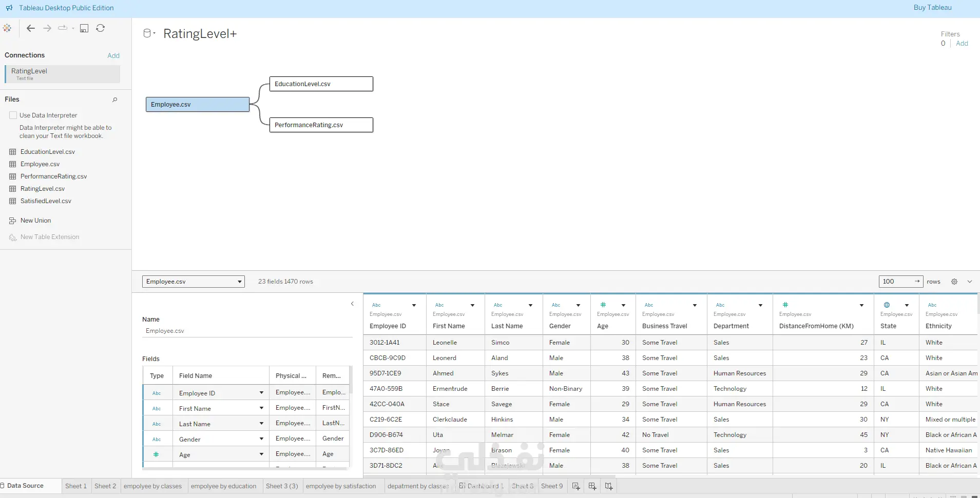Click Abc type icon in Gender field row
This screenshot has height=498, width=980.
tap(157, 440)
